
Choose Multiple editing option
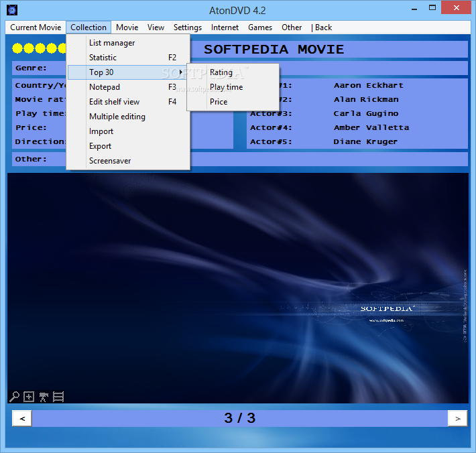(129, 117)
